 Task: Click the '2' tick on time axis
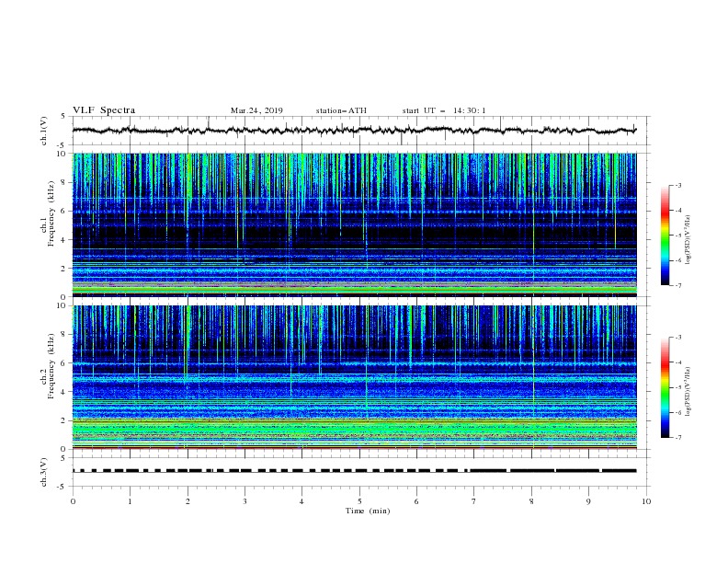tap(188, 501)
